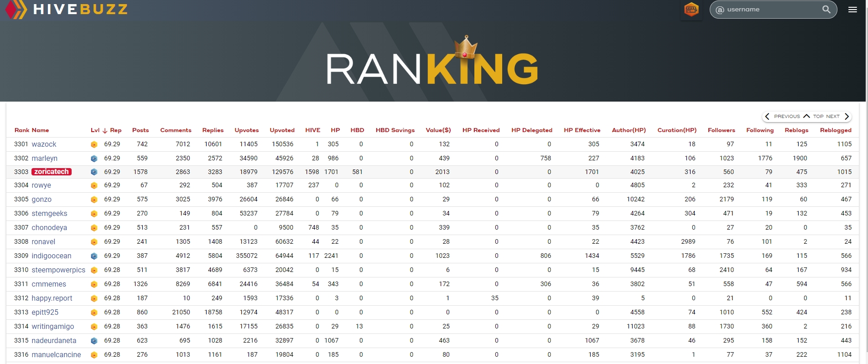
Task: Click the level badge for rowye
Action: click(x=94, y=185)
